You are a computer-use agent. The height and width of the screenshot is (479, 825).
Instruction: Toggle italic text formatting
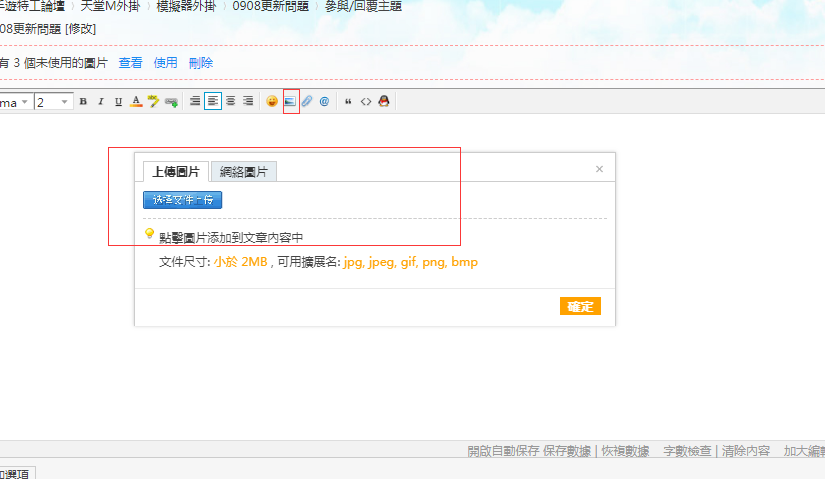point(100,101)
